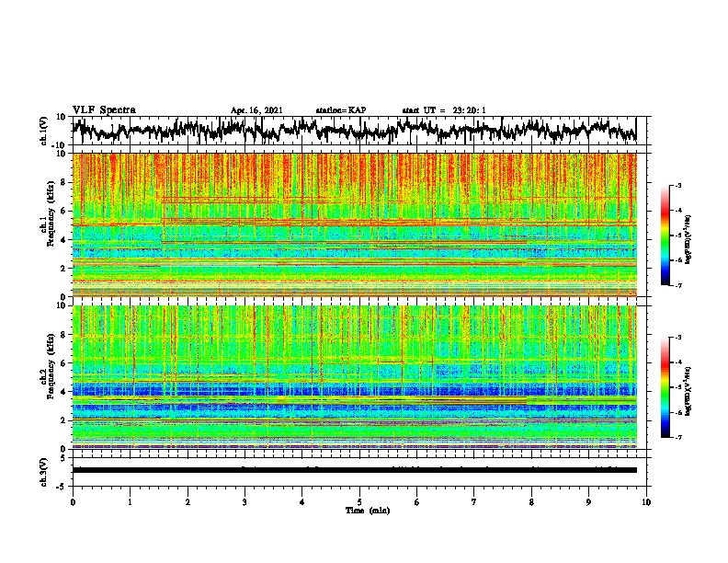Click the "start UT = 23:20: 1" text
Viewport: 728px width, 563px height.
444,110
